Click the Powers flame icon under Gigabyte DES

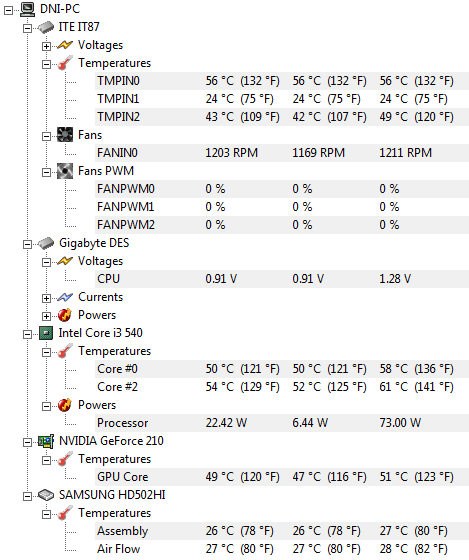(x=65, y=315)
